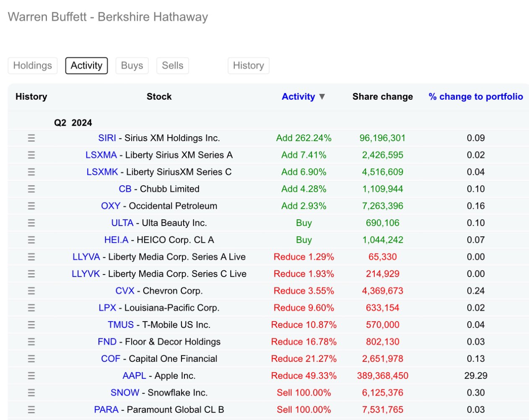529x420 pixels.
Task: Switch to the Holdings tab
Action: point(33,66)
